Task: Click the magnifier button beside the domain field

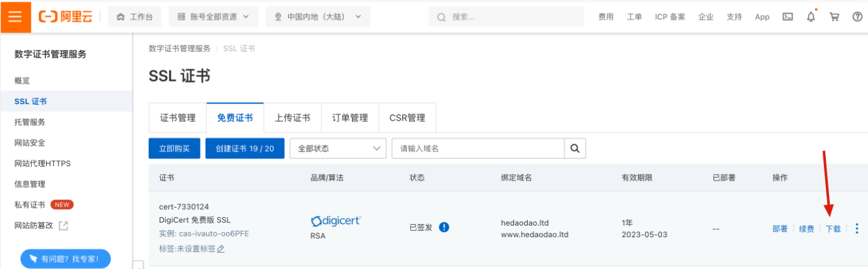Action: point(575,148)
